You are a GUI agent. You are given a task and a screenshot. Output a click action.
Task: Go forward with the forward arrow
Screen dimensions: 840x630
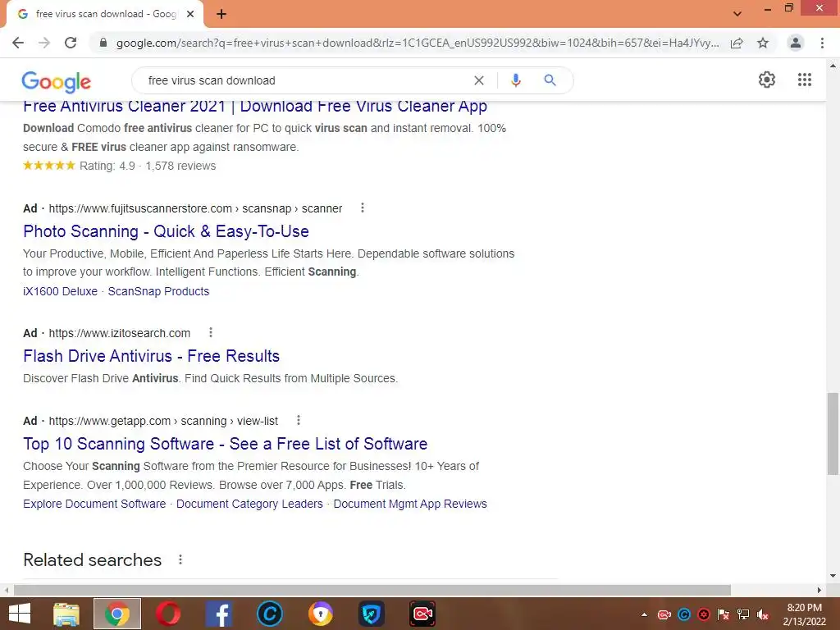pyautogui.click(x=44, y=43)
